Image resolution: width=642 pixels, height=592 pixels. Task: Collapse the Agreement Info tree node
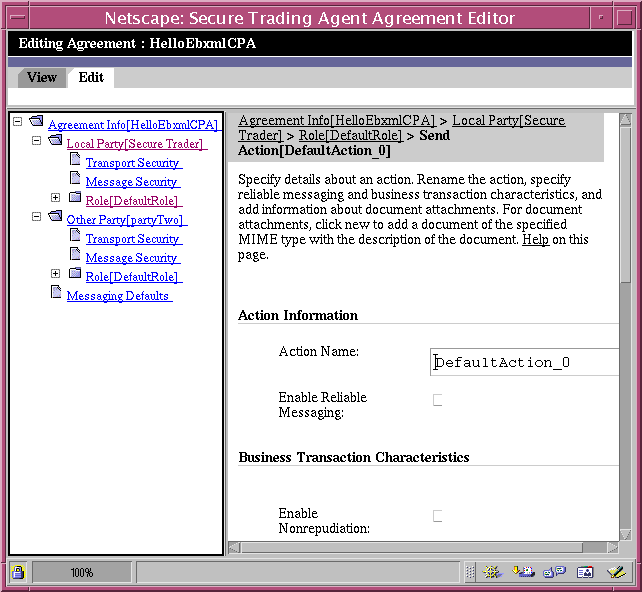tap(17, 122)
